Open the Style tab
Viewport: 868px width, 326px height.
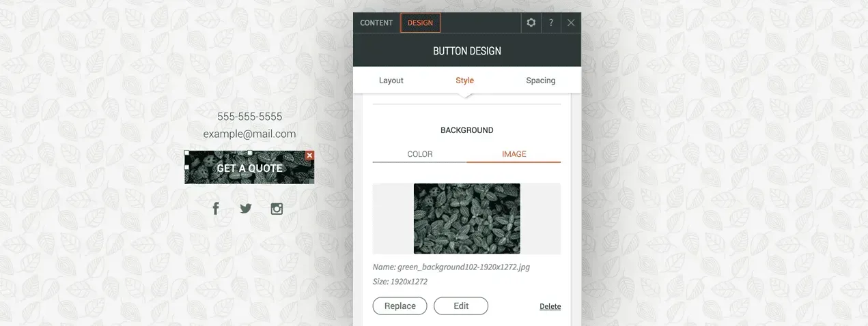click(465, 80)
